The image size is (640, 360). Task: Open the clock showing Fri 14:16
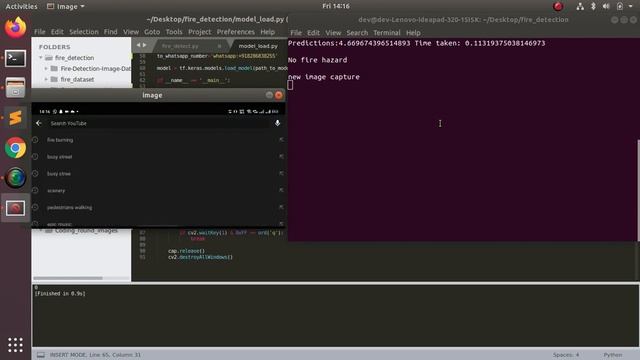pos(336,6)
